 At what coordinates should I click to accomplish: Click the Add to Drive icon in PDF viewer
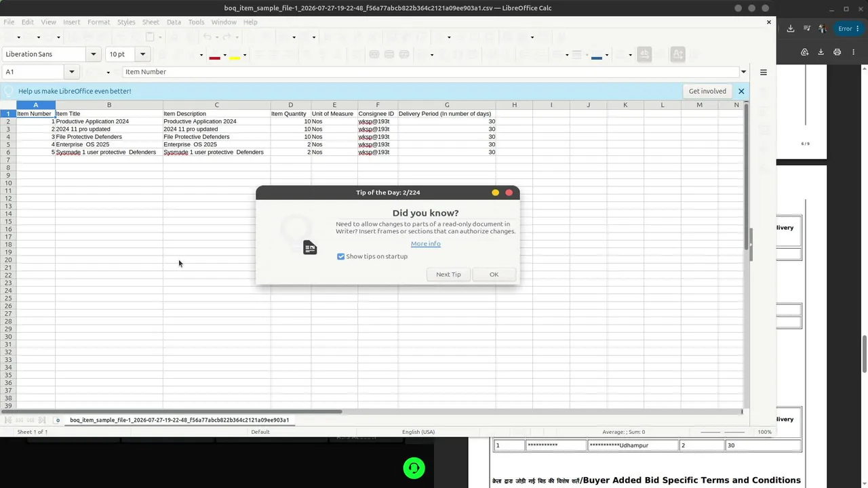pos(804,52)
